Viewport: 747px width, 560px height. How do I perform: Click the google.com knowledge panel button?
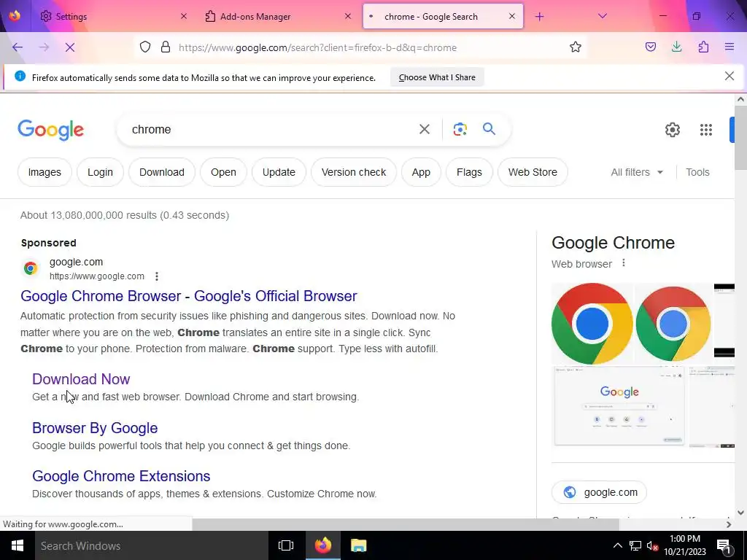tap(599, 492)
